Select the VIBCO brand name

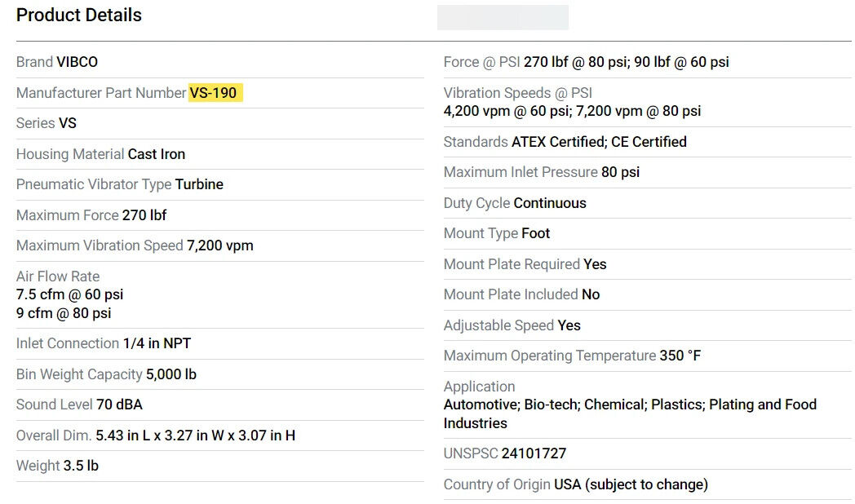tap(78, 62)
